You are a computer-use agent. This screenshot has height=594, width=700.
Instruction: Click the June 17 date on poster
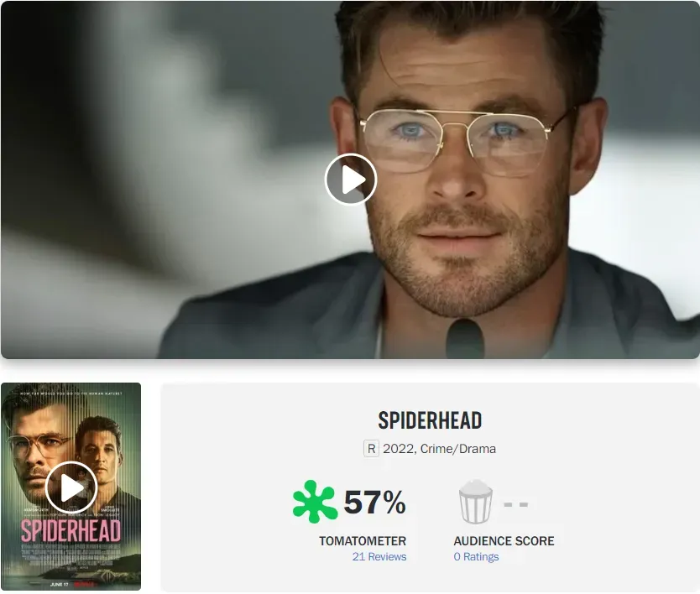(x=60, y=584)
